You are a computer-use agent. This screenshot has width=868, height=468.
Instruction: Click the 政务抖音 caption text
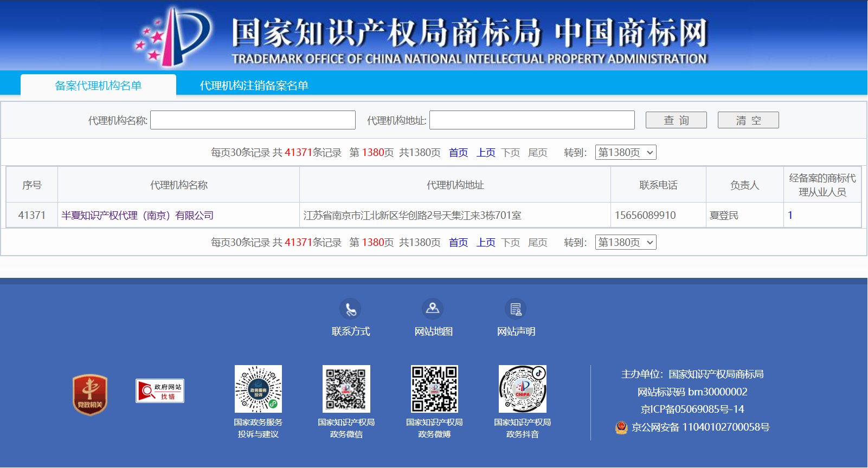(523, 434)
